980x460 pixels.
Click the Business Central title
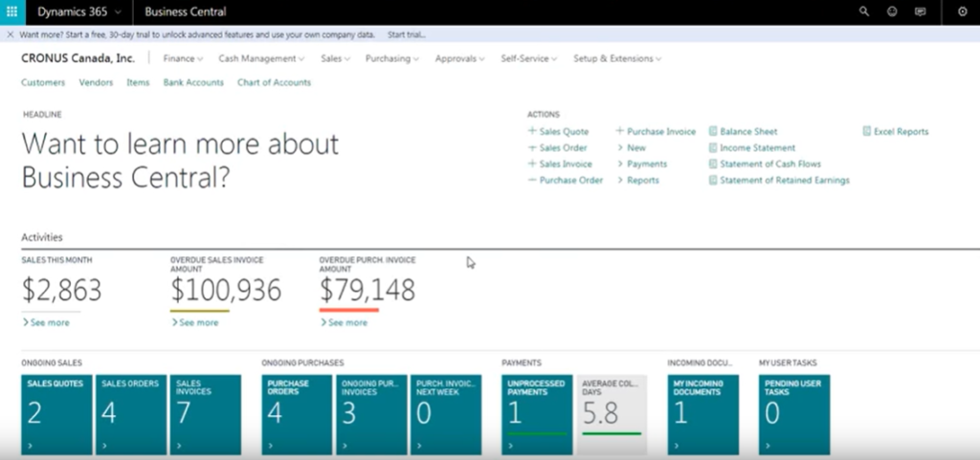[x=186, y=11]
